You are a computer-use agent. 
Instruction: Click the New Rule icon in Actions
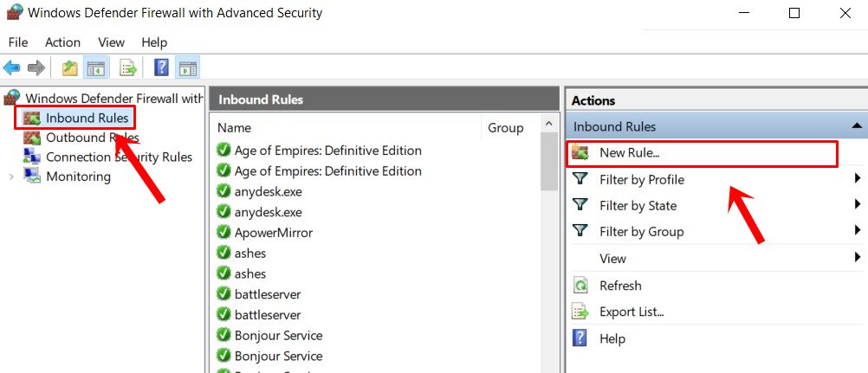pyautogui.click(x=580, y=153)
